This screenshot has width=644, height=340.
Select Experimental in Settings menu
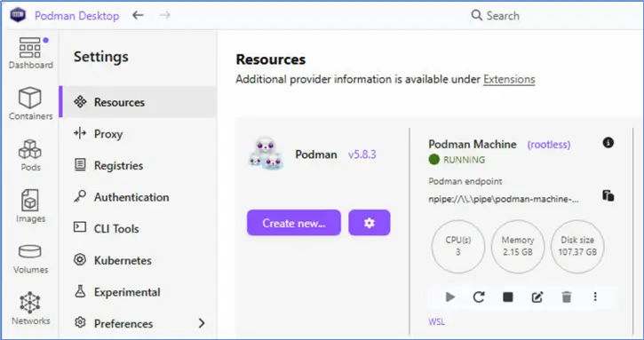coord(138,292)
